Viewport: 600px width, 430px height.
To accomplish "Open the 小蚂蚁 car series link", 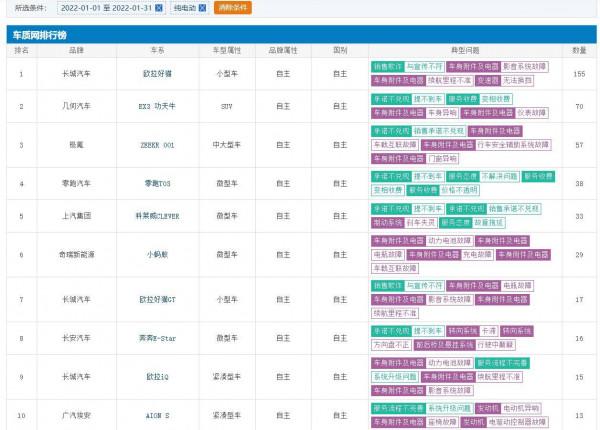I will (157, 255).
